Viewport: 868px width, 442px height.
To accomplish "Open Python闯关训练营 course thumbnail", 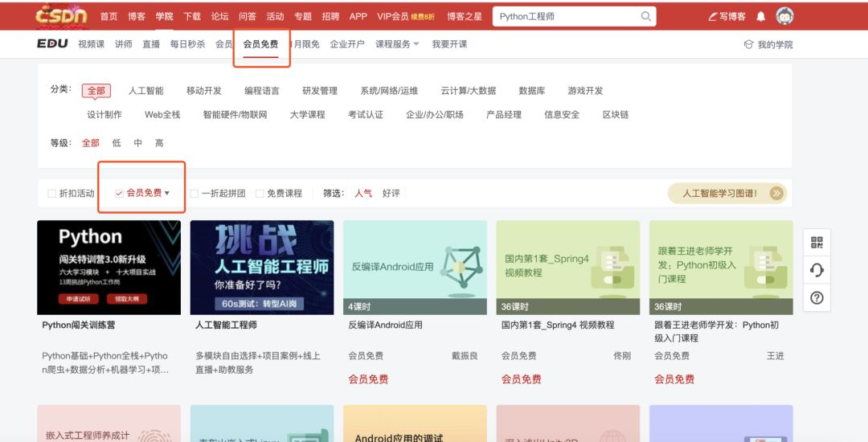I will coord(109,268).
